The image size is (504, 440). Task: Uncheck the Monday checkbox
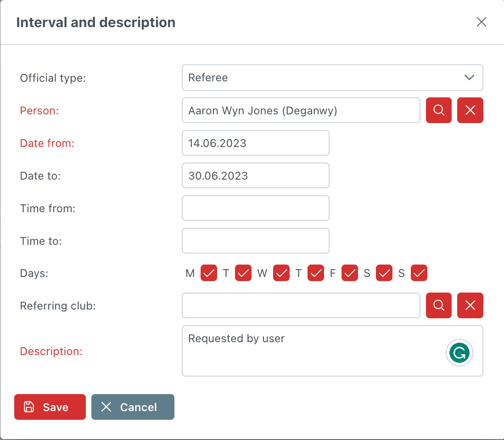point(209,273)
